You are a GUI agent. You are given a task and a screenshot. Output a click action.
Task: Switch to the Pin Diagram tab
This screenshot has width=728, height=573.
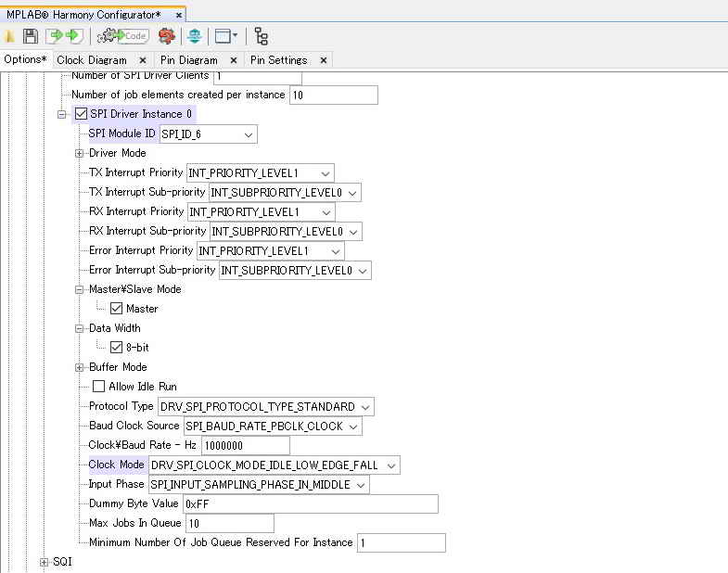point(188,60)
